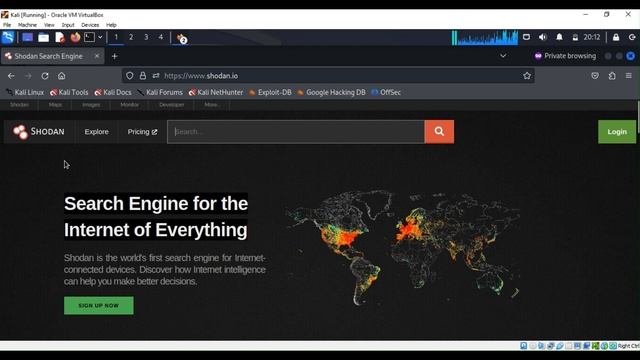640x360 pixels.
Task: Switch to workspace 3
Action: (146, 37)
